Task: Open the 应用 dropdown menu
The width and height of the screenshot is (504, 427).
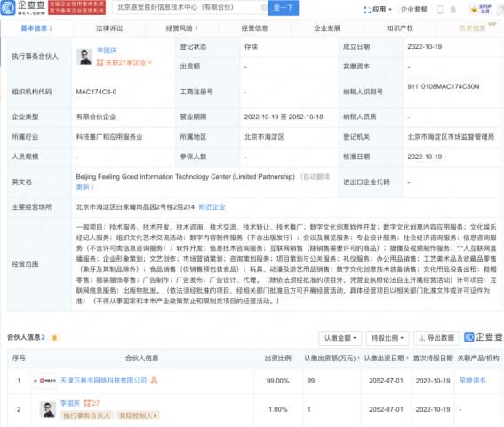Action: point(378,9)
